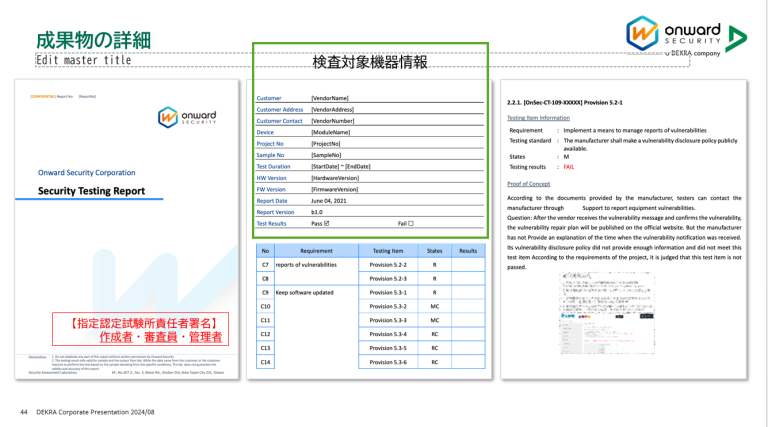This screenshot has height=427, width=768.
Task: Select the blurred proof-of-concept screenshot image
Action: [607, 313]
